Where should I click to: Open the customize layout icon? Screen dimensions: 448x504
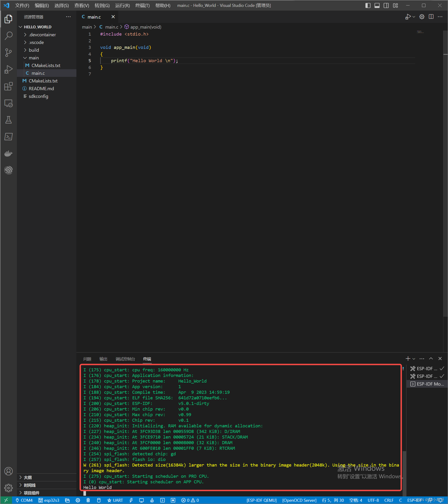tap(396, 5)
